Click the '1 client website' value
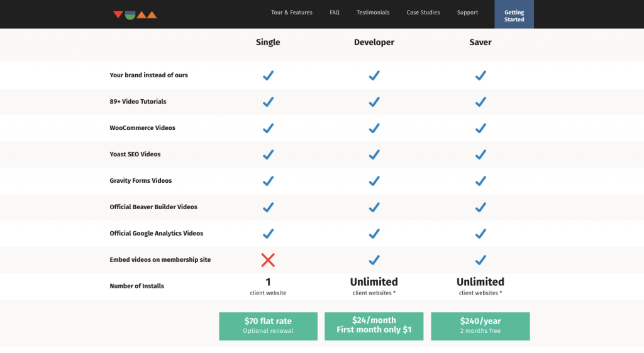Screen dimensions: 644x353 [x=268, y=286]
